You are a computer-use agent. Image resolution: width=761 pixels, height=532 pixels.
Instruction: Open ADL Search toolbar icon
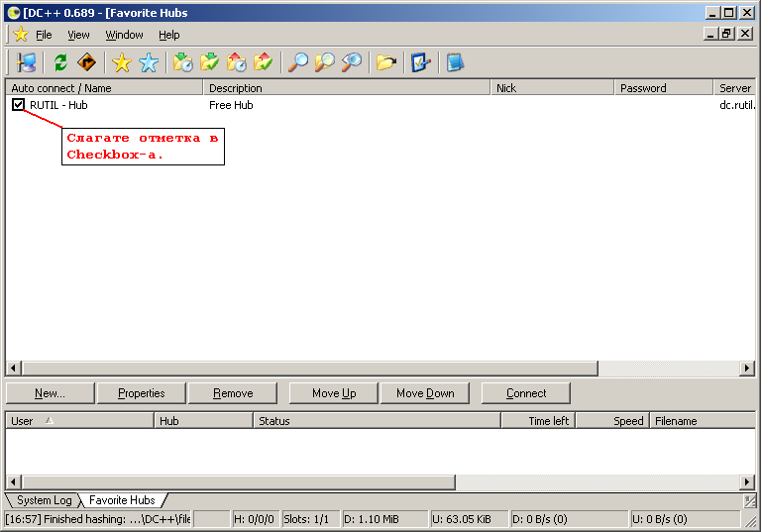(325, 62)
